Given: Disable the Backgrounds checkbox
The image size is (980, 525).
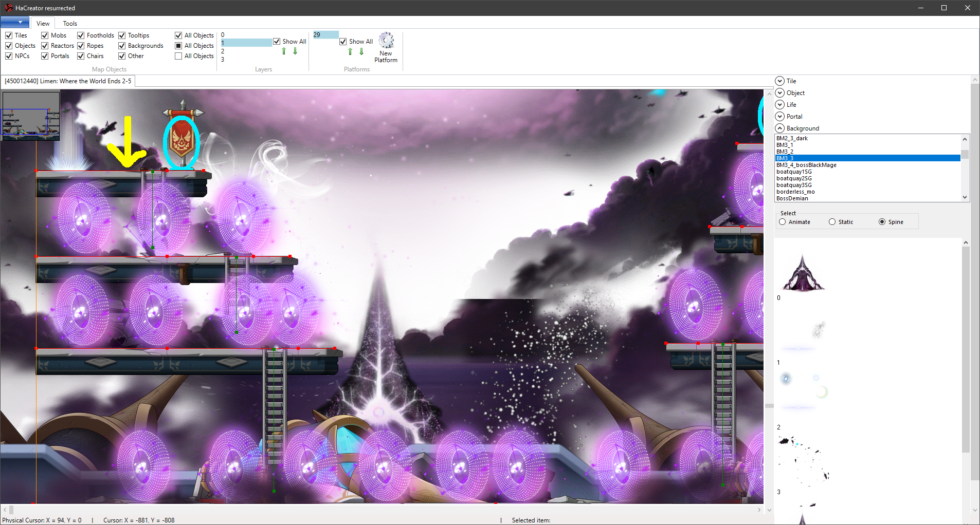Looking at the screenshot, I should pyautogui.click(x=122, y=45).
